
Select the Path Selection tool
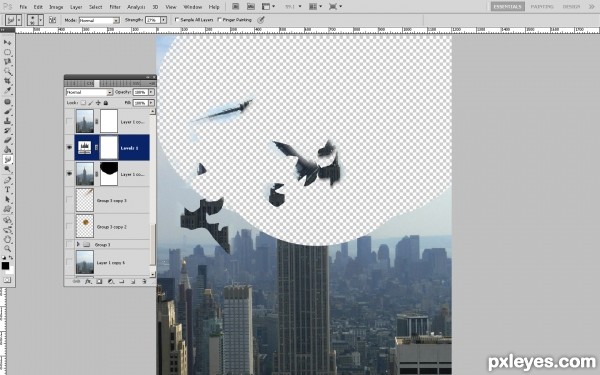[7, 199]
